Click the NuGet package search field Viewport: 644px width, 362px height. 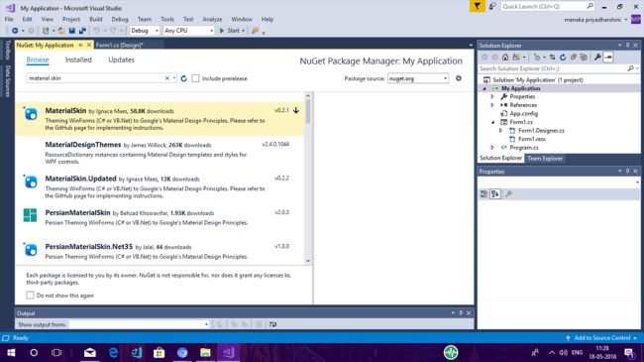(95, 78)
